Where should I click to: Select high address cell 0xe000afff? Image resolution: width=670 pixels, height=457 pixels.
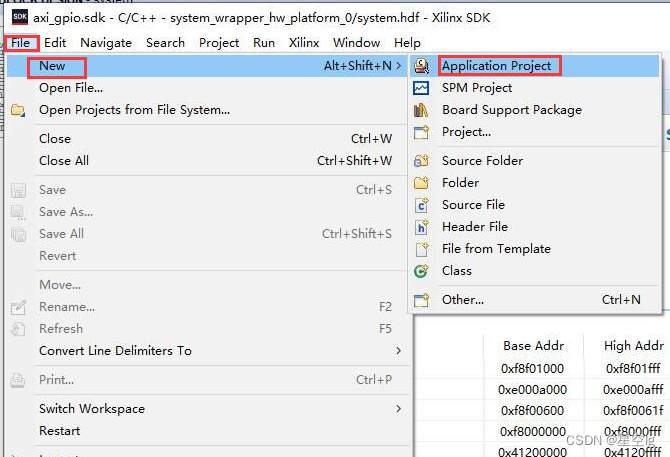point(633,390)
